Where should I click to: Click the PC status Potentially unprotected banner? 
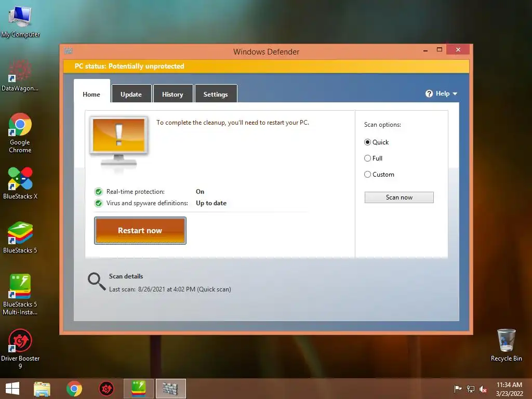pyautogui.click(x=266, y=66)
